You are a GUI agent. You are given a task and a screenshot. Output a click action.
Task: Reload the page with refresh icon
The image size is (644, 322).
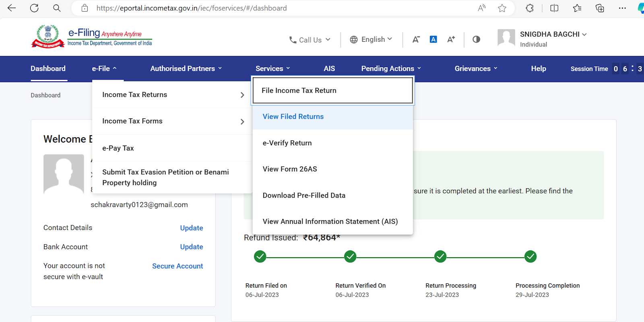click(x=34, y=8)
